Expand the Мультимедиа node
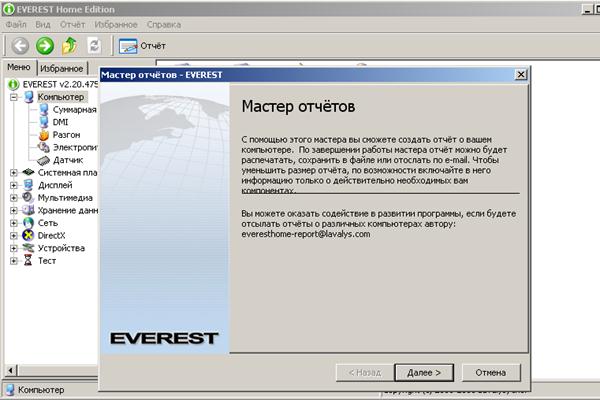 click(14, 198)
